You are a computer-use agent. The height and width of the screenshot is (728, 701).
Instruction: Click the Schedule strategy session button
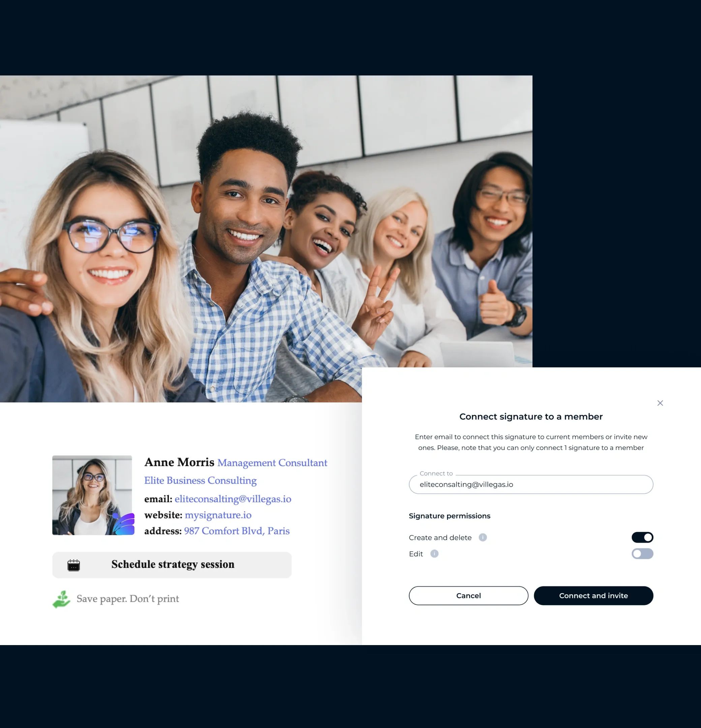(172, 564)
